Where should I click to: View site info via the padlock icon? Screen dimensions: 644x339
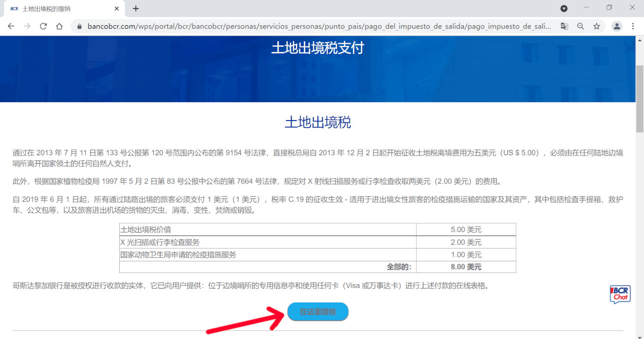79,26
